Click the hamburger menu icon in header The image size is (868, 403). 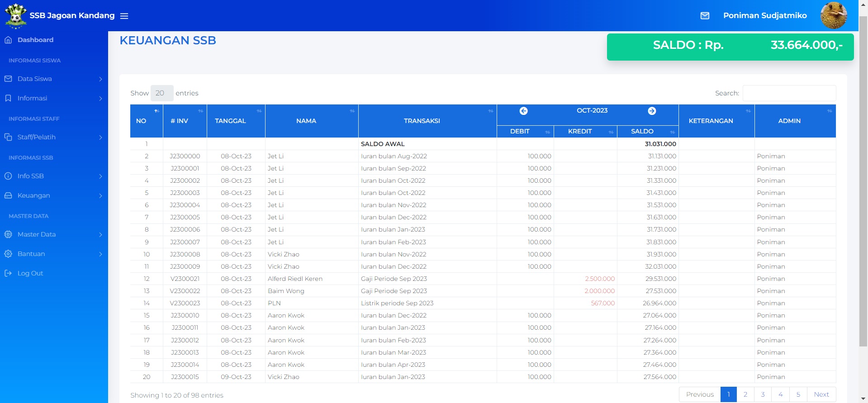coord(124,16)
